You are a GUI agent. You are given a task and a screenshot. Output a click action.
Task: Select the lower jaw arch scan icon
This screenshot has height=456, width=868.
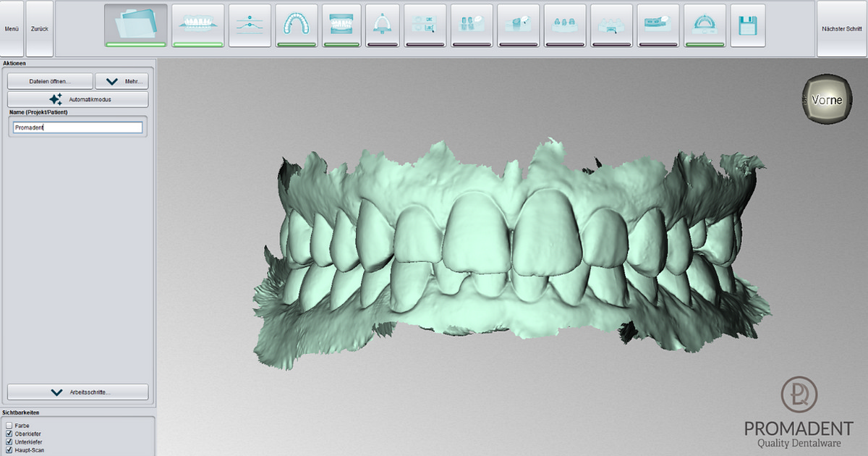(297, 25)
